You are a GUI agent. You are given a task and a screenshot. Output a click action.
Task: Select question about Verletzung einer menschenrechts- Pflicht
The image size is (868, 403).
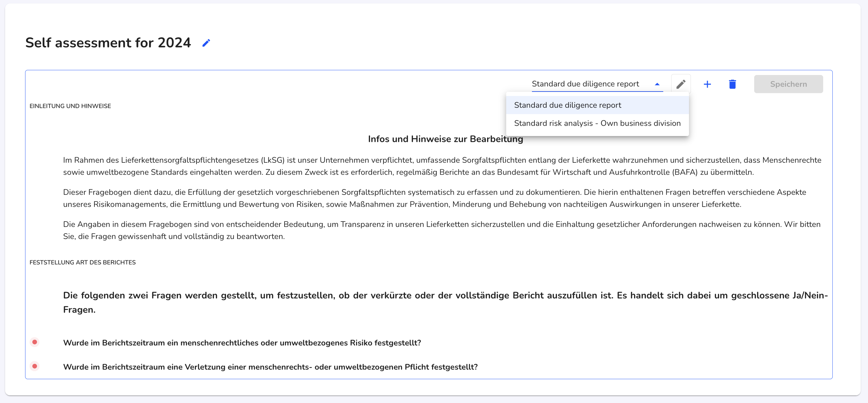tap(270, 367)
